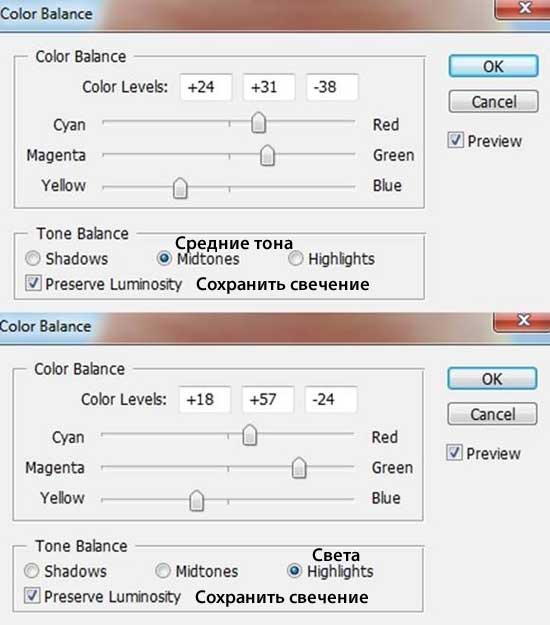Image resolution: width=550 pixels, height=625 pixels.
Task: Click the Yellow-Blue slider handle in upper dialog
Action: click(x=180, y=188)
